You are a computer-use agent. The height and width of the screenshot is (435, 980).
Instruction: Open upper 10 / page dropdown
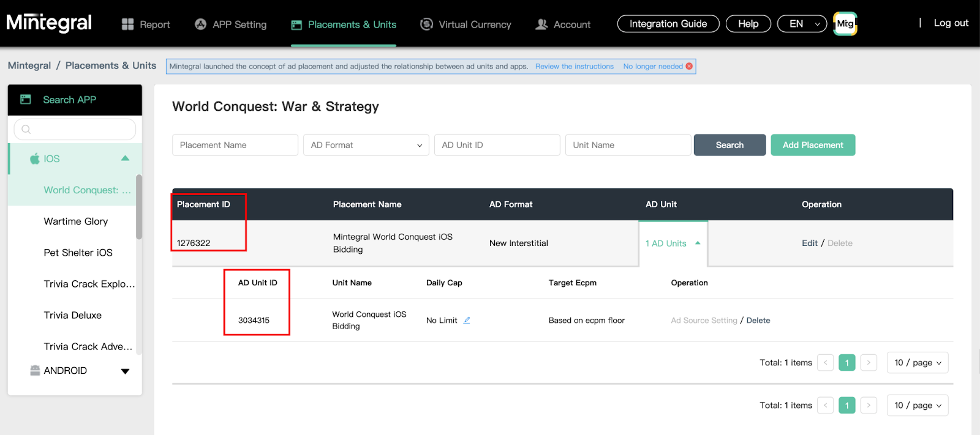pyautogui.click(x=918, y=363)
